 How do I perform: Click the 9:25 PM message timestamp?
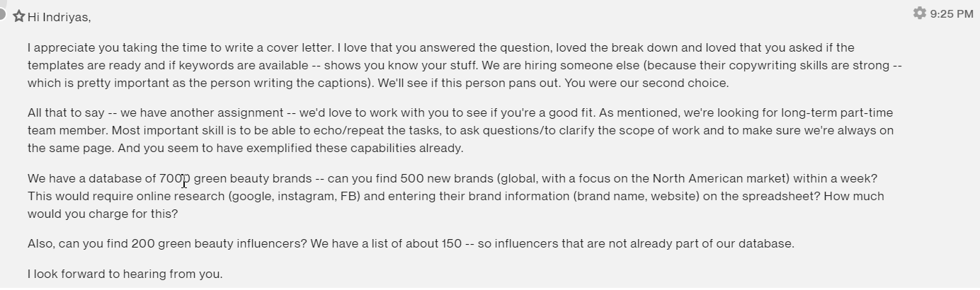point(952,14)
